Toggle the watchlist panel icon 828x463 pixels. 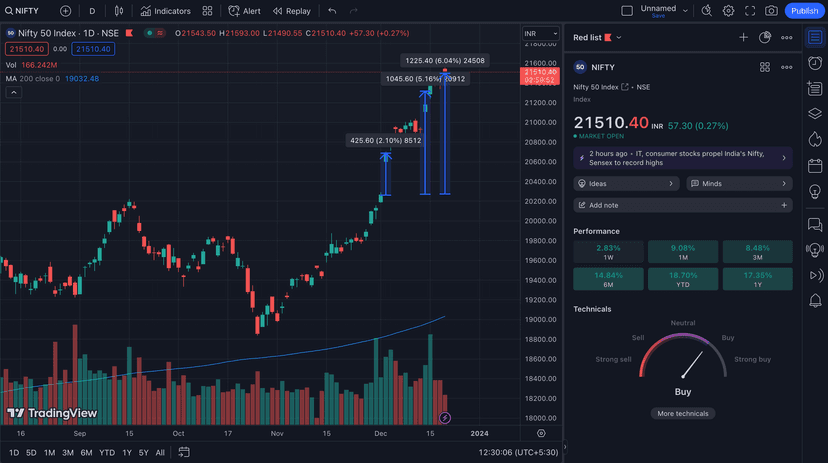[x=815, y=38]
